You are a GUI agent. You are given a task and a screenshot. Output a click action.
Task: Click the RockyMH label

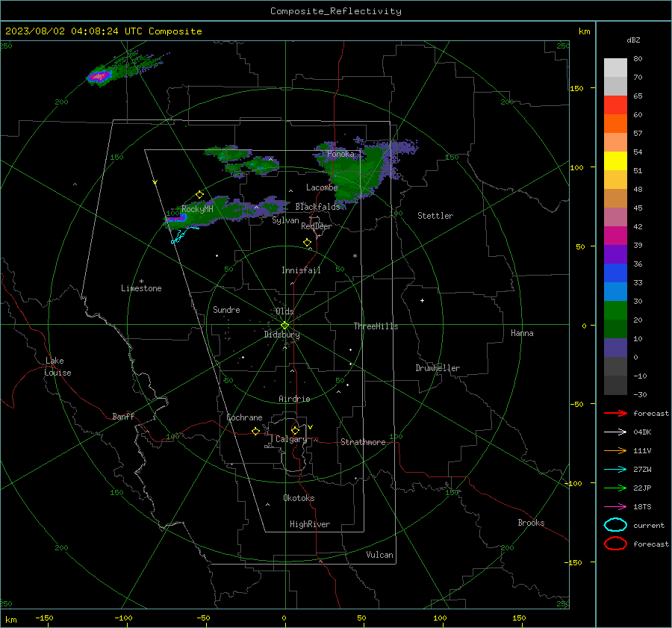pyautogui.click(x=197, y=209)
